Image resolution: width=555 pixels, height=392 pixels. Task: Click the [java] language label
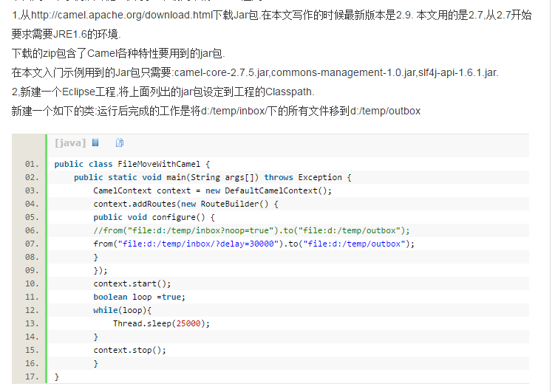coord(70,142)
